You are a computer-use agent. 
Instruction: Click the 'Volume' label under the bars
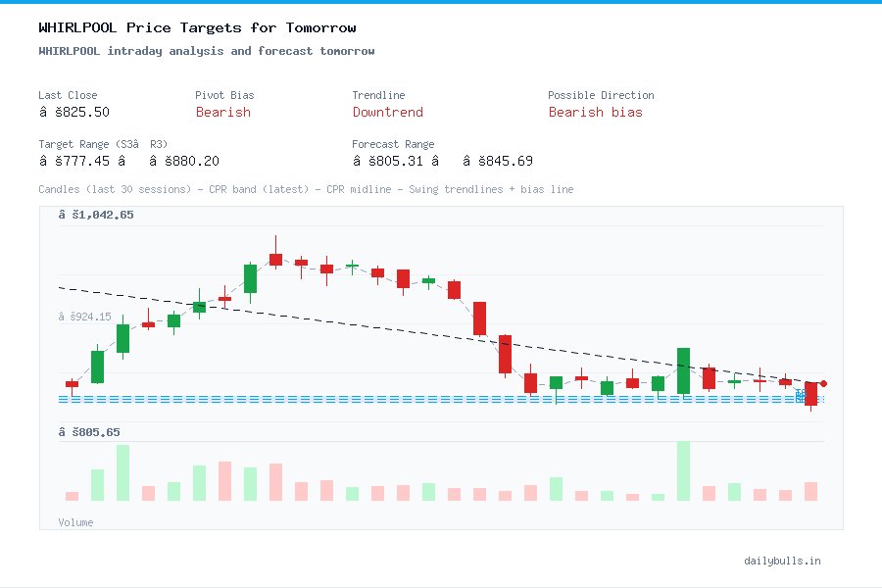[75, 522]
